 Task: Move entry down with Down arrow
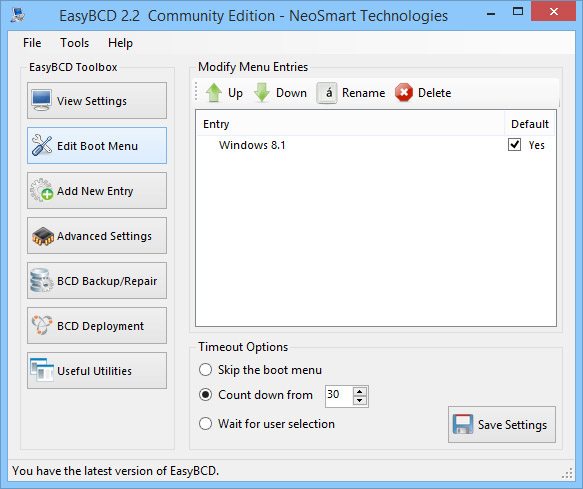(x=262, y=93)
